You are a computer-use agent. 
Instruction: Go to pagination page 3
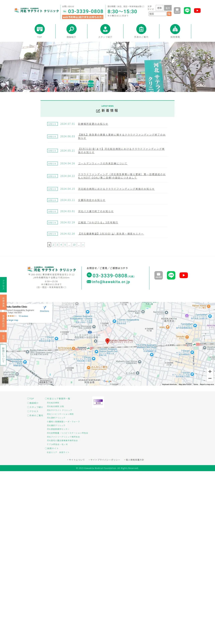[x=57, y=245]
